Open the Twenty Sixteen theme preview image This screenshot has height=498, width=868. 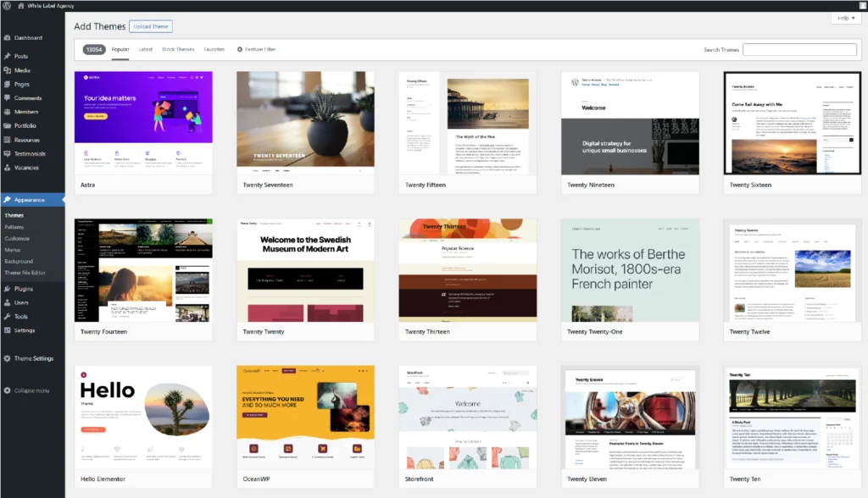click(793, 123)
